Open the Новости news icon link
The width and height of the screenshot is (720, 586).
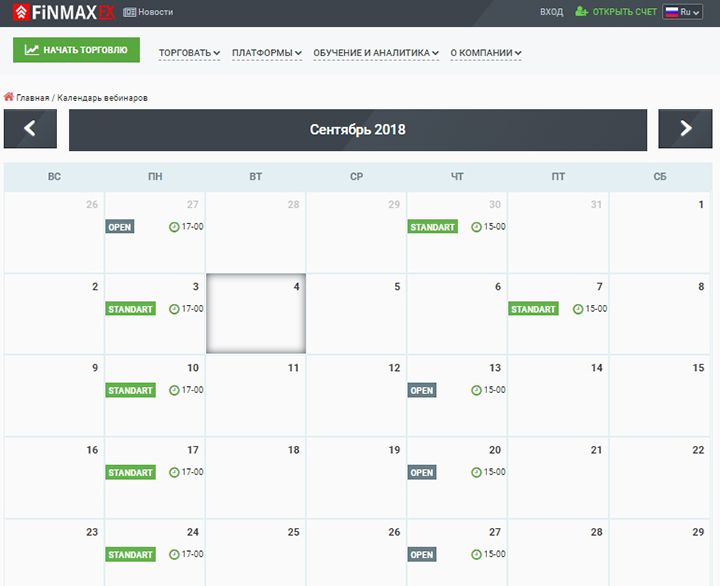point(129,12)
